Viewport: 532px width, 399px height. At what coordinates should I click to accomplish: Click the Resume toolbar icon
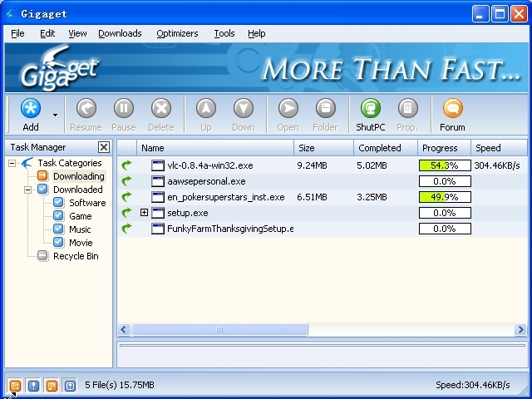[86, 109]
